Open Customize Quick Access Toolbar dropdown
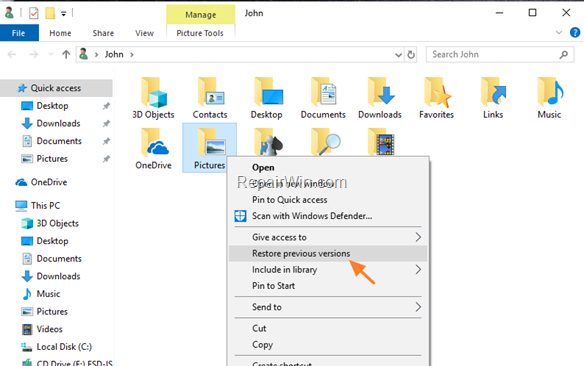The width and height of the screenshot is (584, 366). [x=64, y=14]
